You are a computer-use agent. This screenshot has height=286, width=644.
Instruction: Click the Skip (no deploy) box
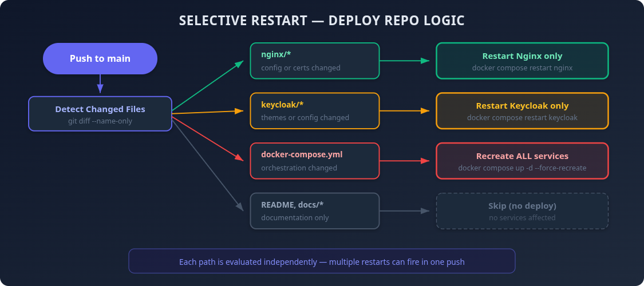click(522, 211)
